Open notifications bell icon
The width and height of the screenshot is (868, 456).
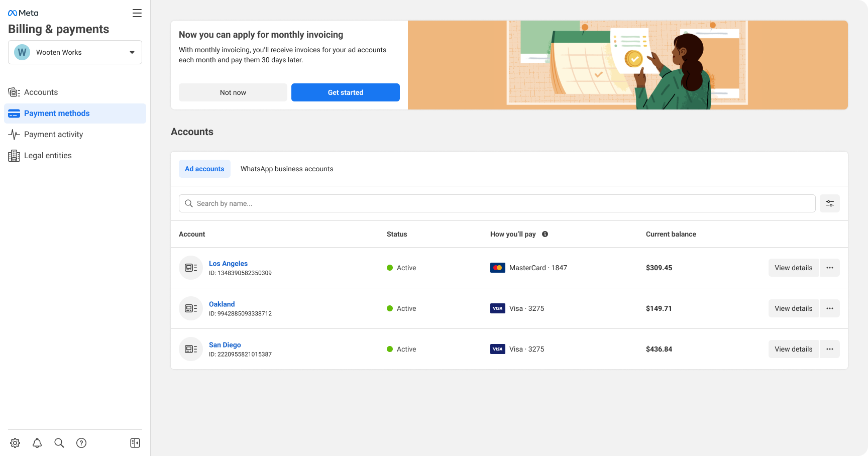click(37, 443)
